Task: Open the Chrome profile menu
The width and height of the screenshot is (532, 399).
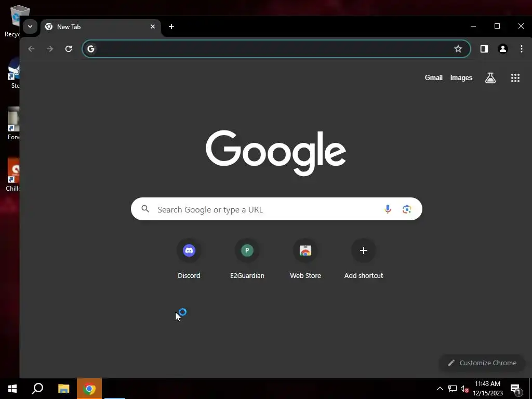Action: [503, 49]
